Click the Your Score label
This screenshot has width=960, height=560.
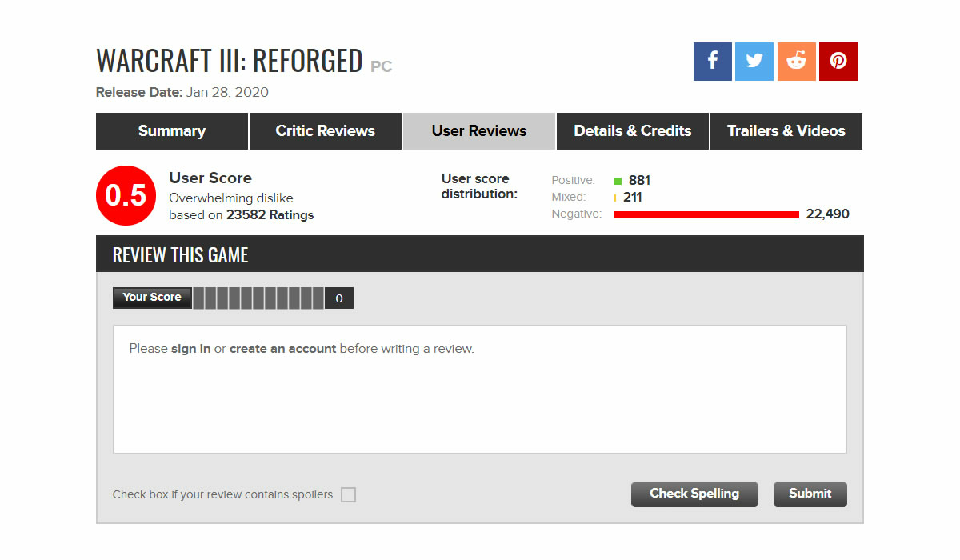point(152,298)
